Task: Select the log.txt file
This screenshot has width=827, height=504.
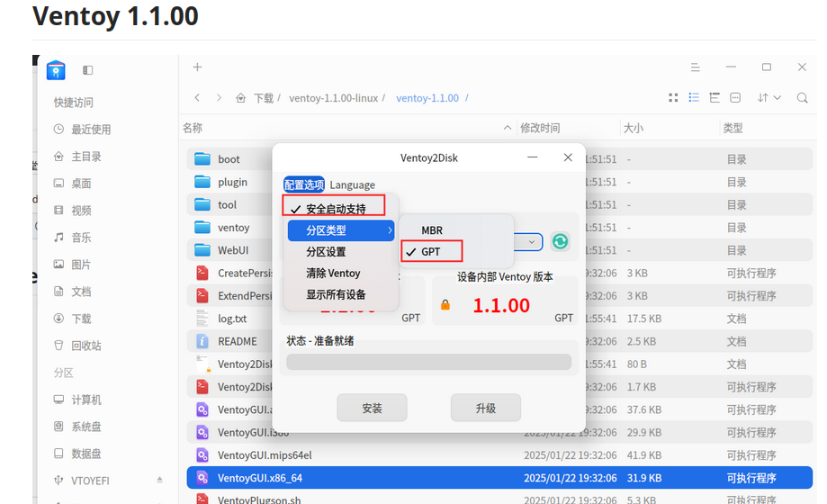Action: [x=232, y=319]
